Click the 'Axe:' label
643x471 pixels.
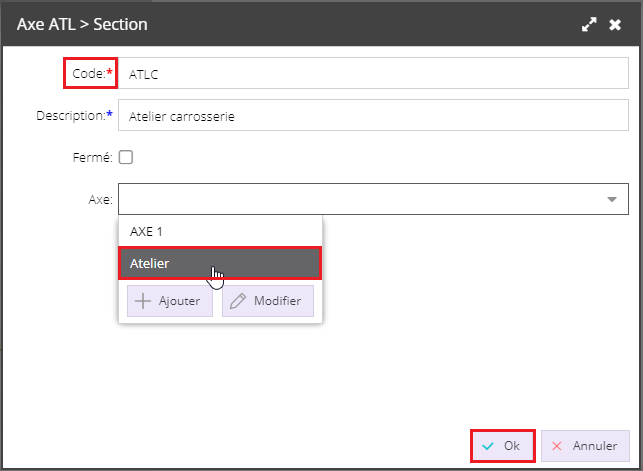click(100, 200)
